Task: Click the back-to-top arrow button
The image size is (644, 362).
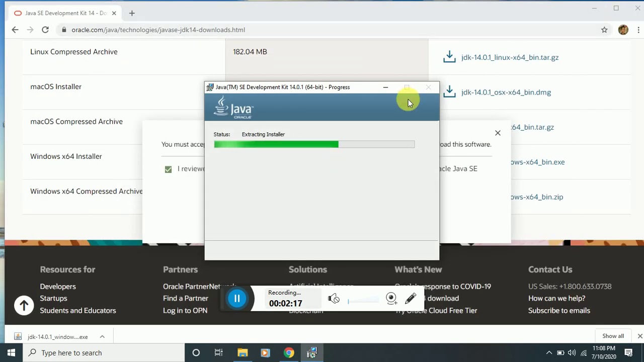Action: coord(24,305)
